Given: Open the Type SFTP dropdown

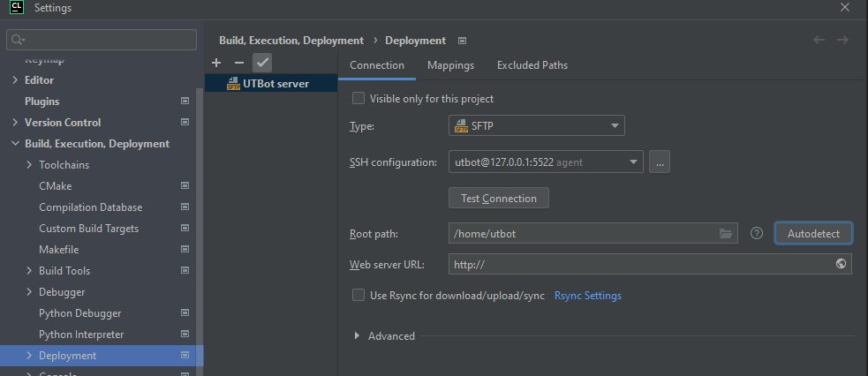Looking at the screenshot, I should point(537,126).
